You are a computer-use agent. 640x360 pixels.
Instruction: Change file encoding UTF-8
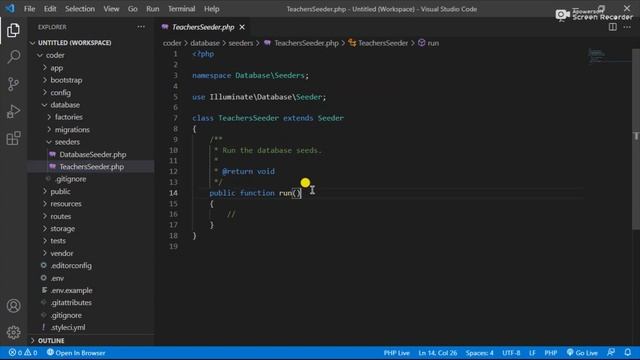pyautogui.click(x=511, y=353)
